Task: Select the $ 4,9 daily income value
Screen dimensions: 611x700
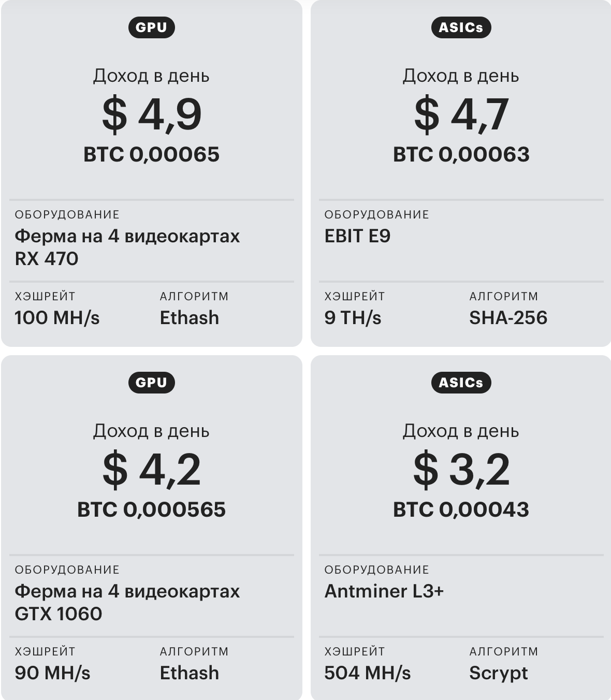Action: coord(151,114)
